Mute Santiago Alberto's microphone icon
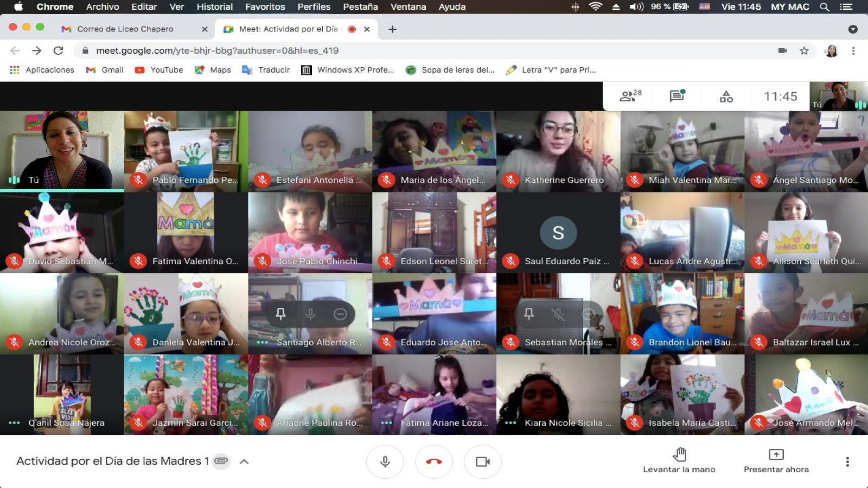Screen dimensions: 868x488 point(310,313)
